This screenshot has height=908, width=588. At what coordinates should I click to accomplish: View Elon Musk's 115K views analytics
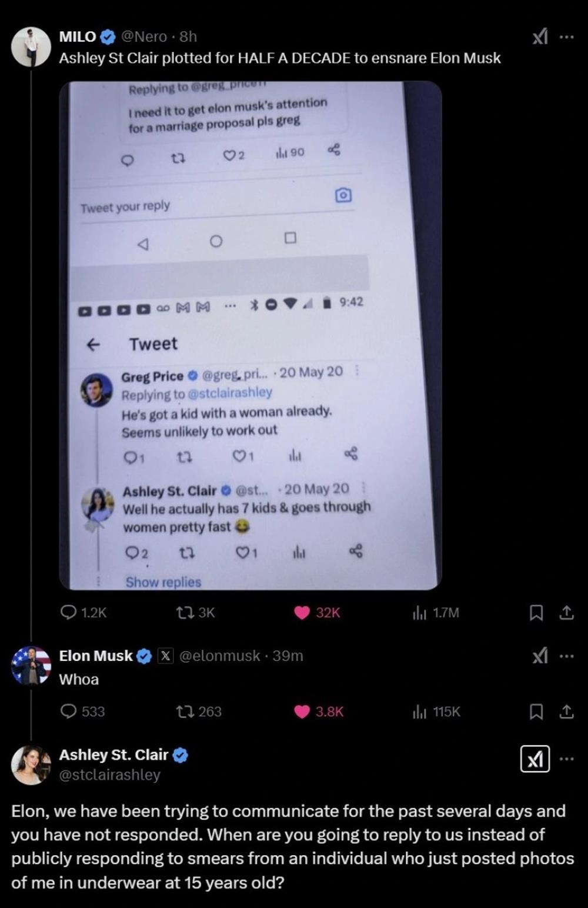click(436, 712)
